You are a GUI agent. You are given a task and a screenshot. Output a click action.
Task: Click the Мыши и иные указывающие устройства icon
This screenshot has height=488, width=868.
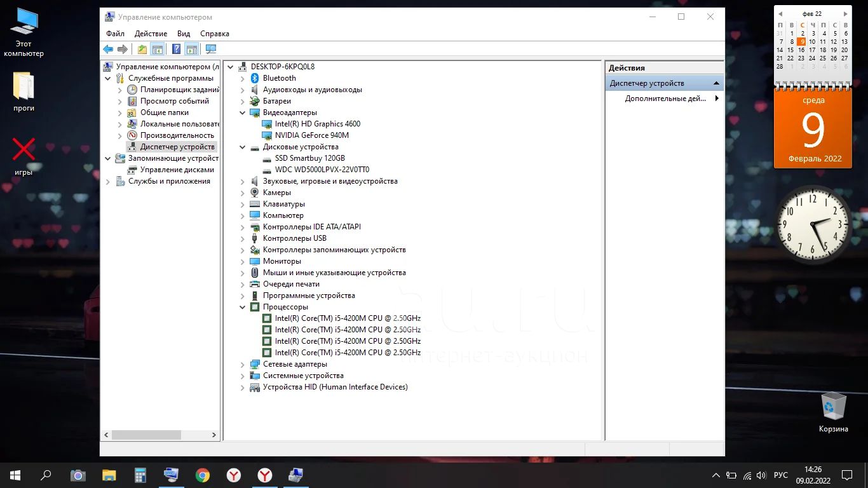[x=255, y=273]
